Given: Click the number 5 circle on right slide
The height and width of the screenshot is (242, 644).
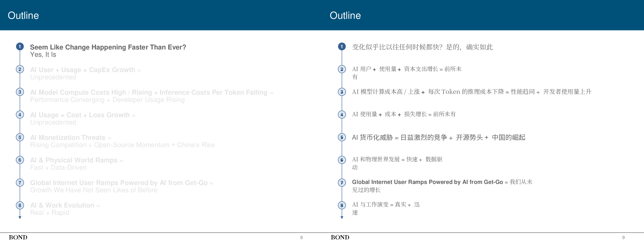Looking at the screenshot, I should pyautogui.click(x=342, y=137).
